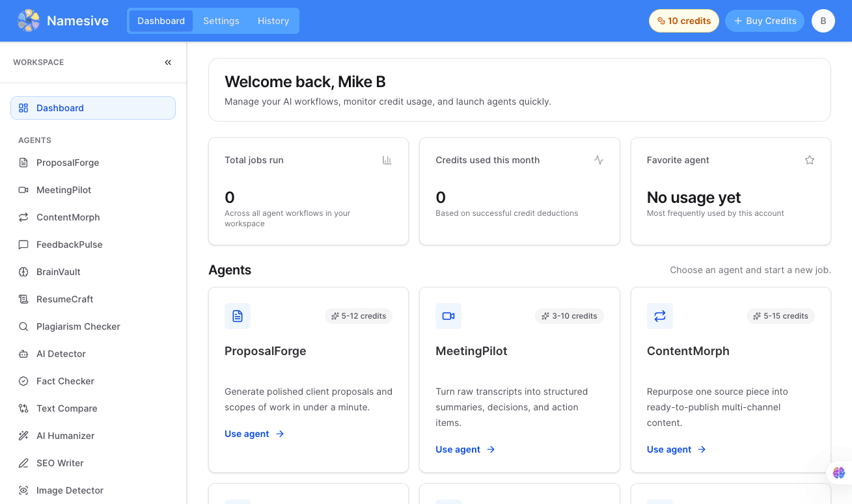
Task: Collapse the Workspace sidebar
Action: coord(168,62)
